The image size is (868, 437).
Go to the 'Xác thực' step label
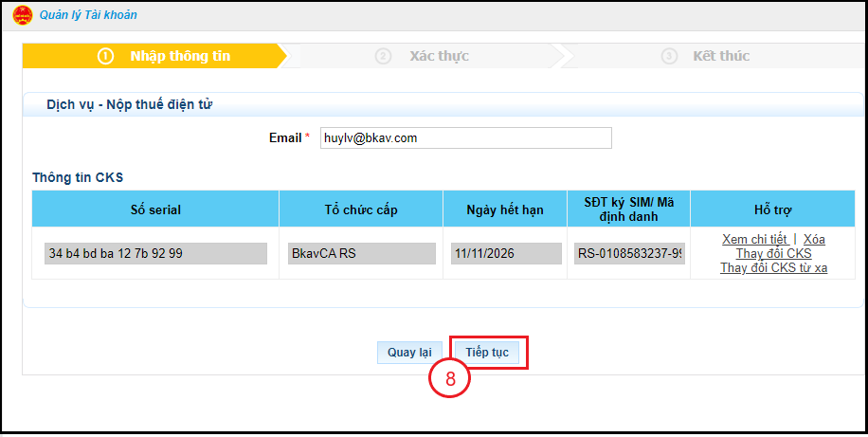click(439, 56)
